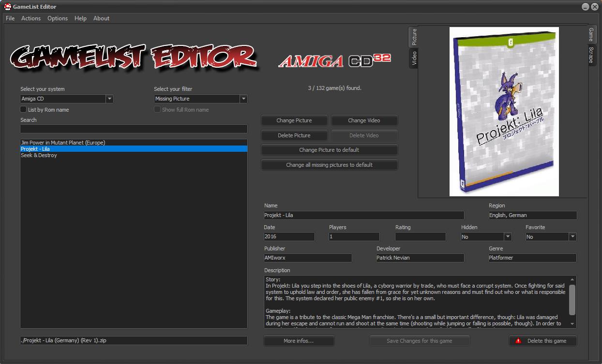
Task: Click the Delete Picture button
Action: 294,135
